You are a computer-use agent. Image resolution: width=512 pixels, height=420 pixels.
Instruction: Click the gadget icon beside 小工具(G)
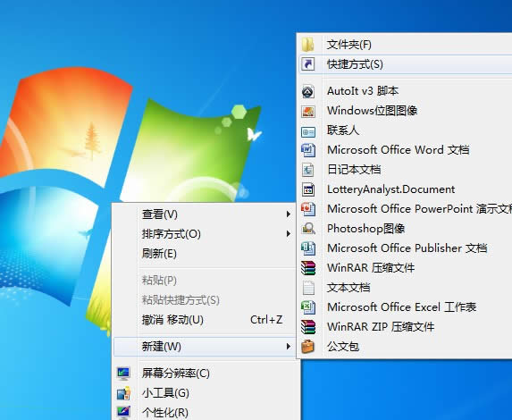click(x=123, y=393)
